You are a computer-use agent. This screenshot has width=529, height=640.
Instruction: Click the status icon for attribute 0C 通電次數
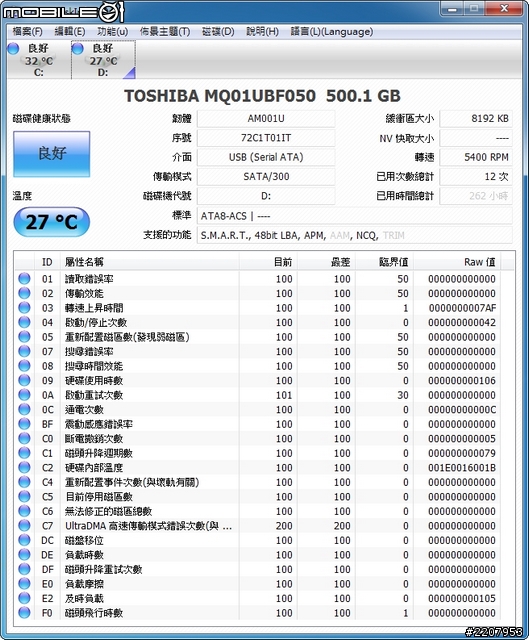click(x=24, y=409)
